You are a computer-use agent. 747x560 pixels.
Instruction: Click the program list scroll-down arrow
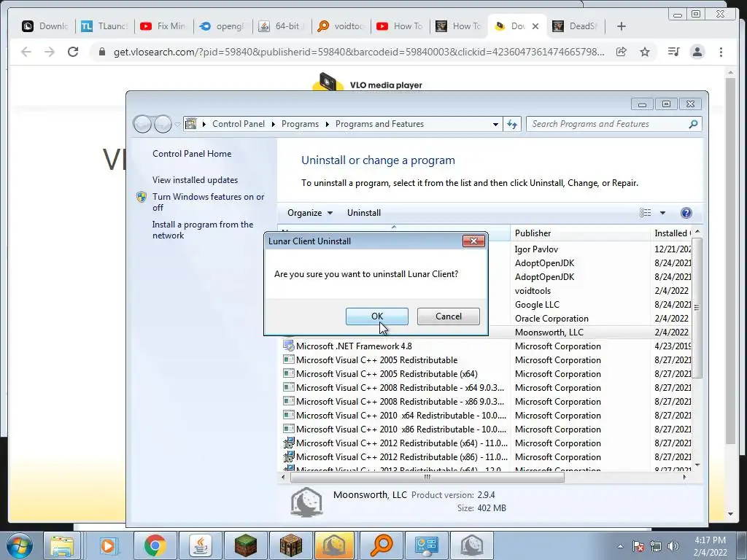(697, 465)
